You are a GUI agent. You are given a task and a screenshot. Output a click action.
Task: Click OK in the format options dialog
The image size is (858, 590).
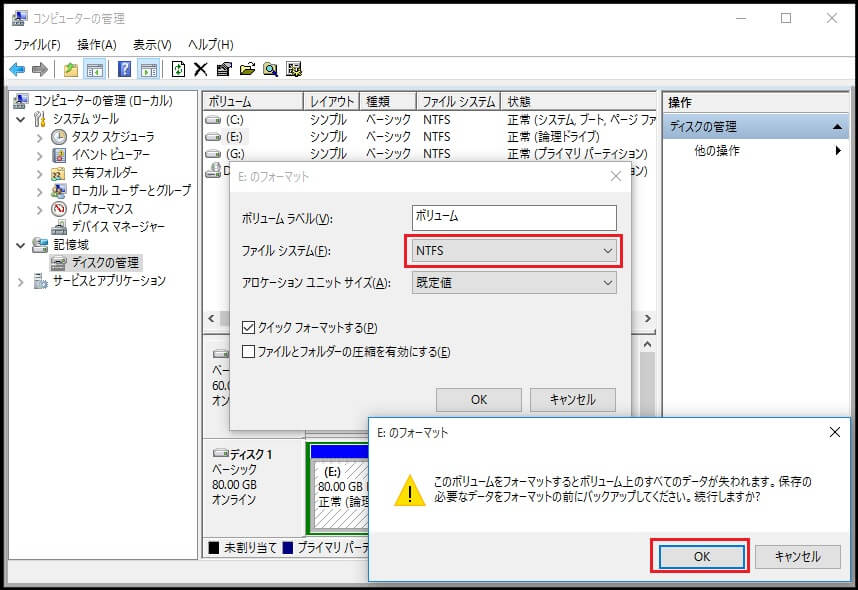[x=479, y=400]
